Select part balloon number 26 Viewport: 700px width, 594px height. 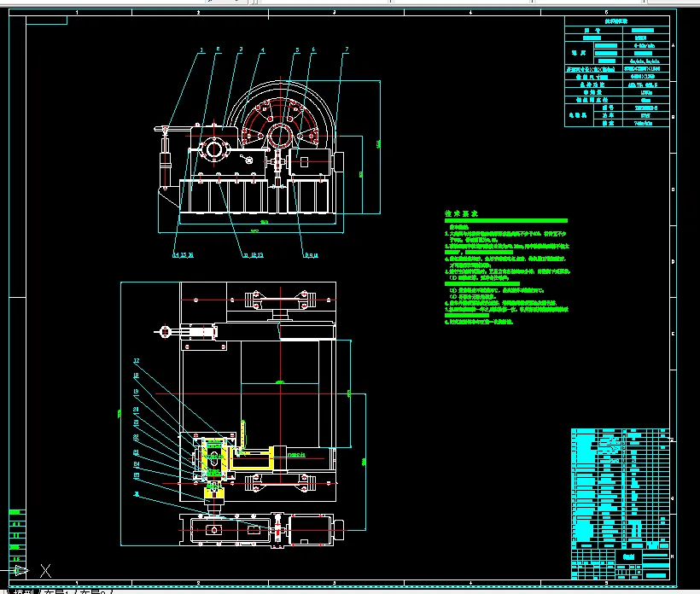click(137, 494)
